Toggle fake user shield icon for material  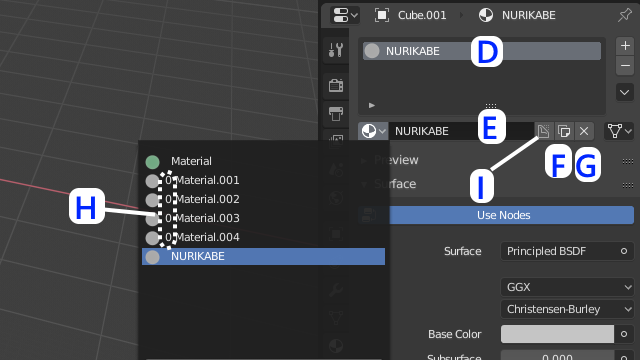click(543, 131)
